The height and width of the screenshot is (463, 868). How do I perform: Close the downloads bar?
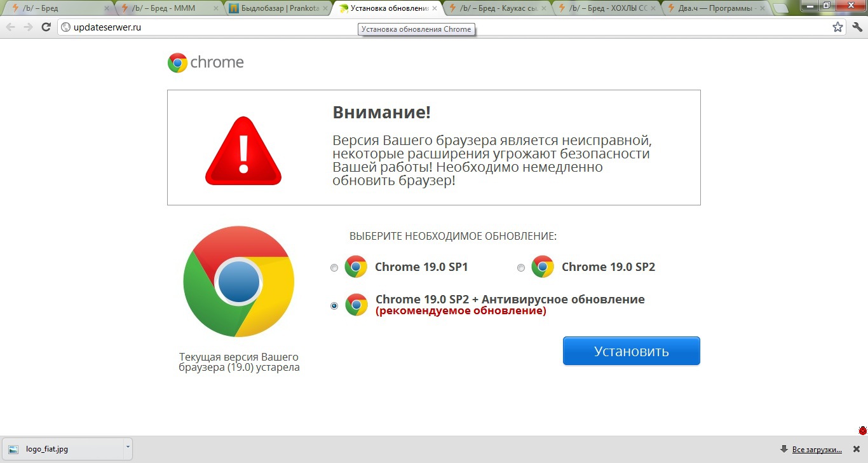pos(857,449)
